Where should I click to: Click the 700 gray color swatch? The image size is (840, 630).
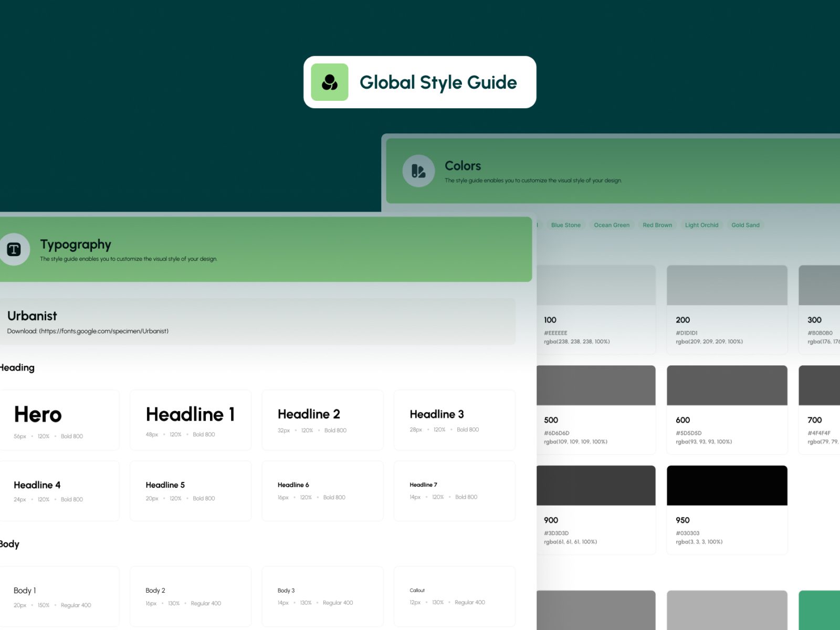pyautogui.click(x=820, y=385)
